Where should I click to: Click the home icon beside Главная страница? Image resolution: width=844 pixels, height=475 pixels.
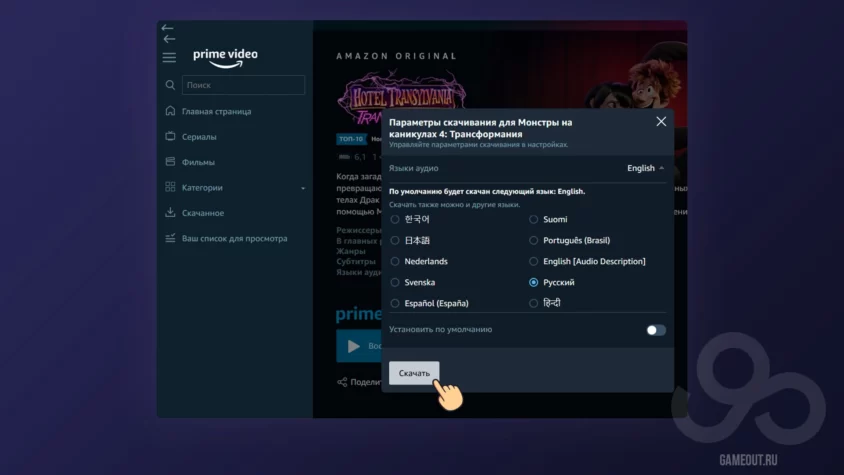pyautogui.click(x=170, y=111)
